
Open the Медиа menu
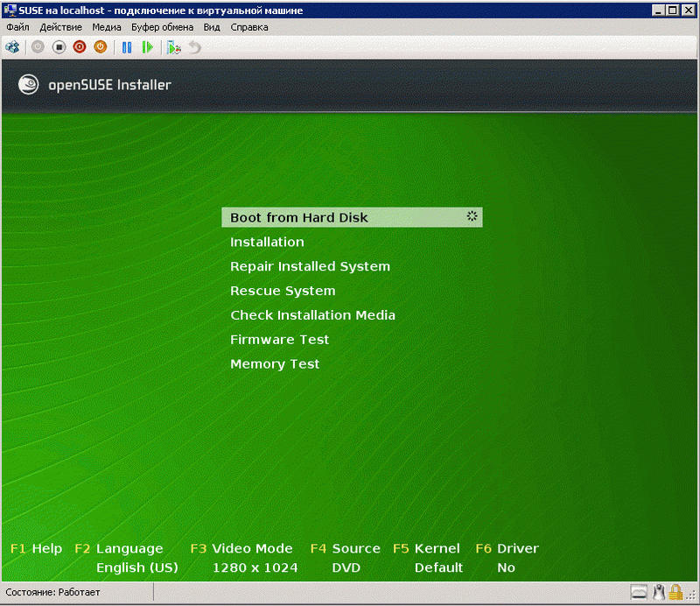pyautogui.click(x=106, y=27)
